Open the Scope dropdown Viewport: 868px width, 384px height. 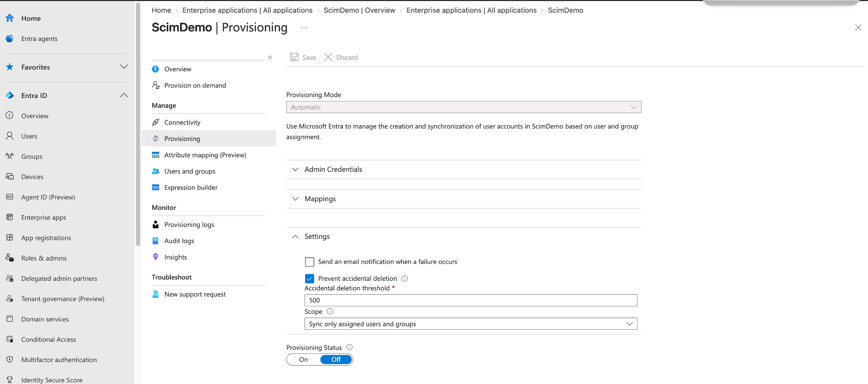coord(471,324)
